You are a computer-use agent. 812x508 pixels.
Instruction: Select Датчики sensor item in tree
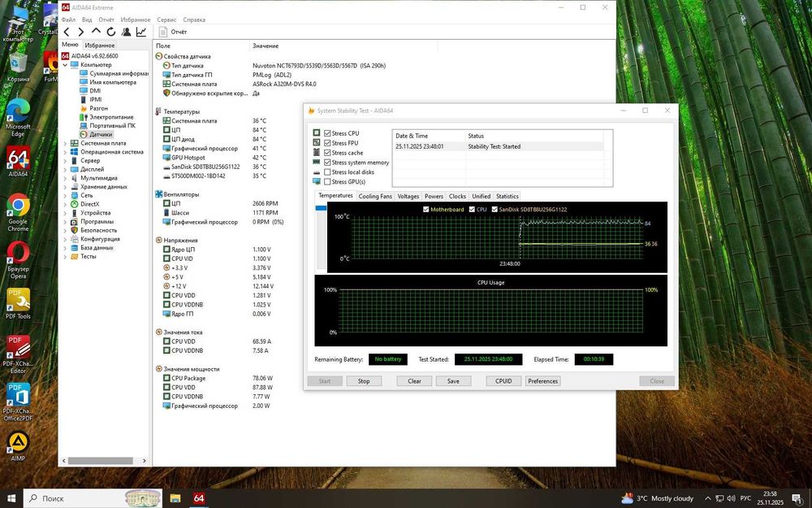(x=101, y=134)
